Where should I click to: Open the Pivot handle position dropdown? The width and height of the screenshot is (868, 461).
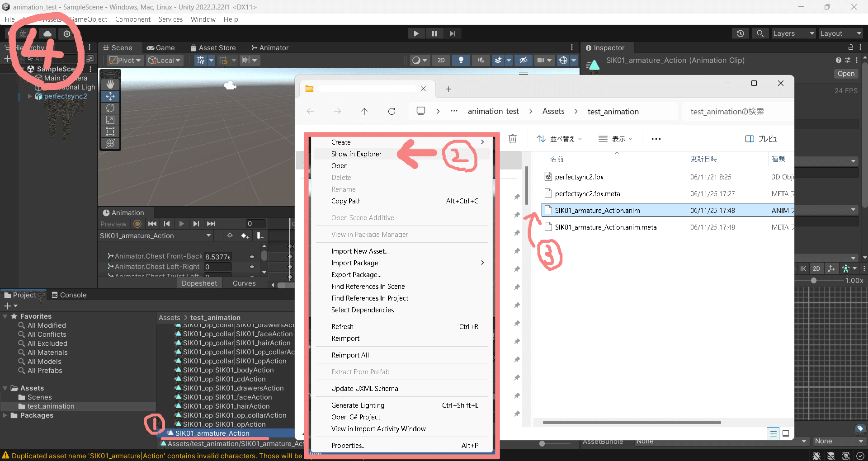tap(124, 60)
